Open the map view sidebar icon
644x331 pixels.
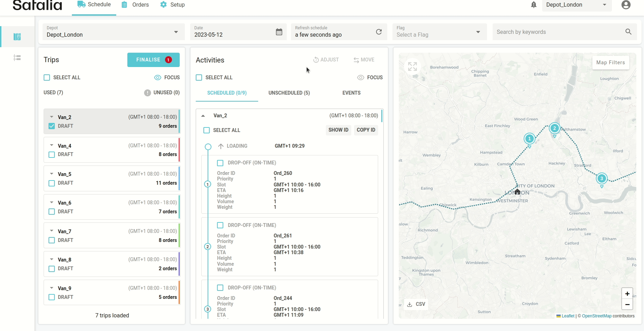[17, 37]
